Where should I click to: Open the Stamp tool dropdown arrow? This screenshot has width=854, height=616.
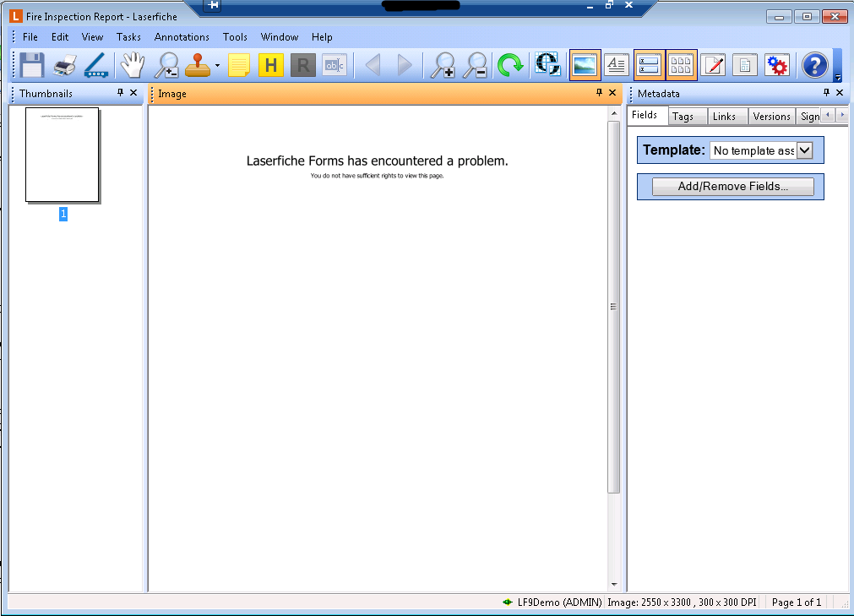(x=217, y=66)
